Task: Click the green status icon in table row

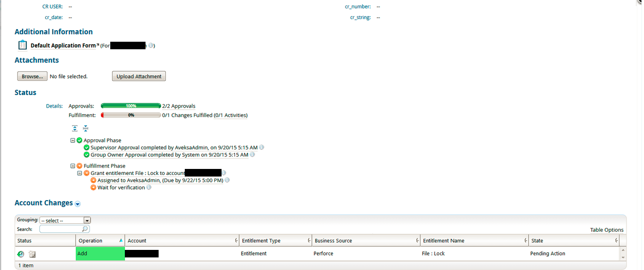Action: pyautogui.click(x=21, y=254)
